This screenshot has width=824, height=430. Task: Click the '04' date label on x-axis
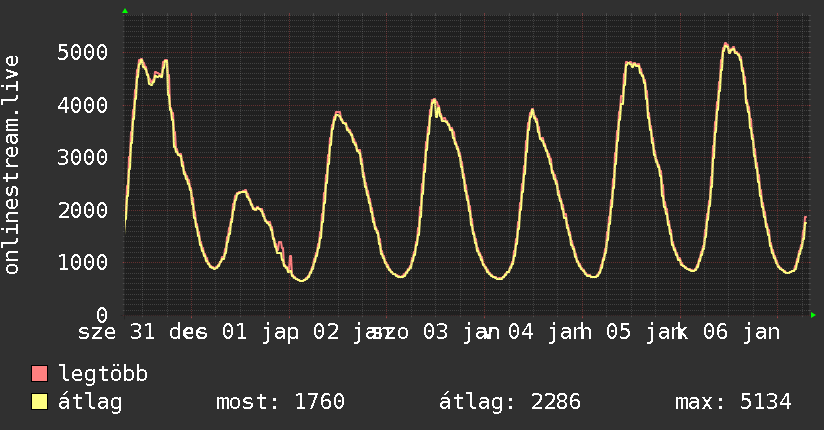click(x=521, y=332)
